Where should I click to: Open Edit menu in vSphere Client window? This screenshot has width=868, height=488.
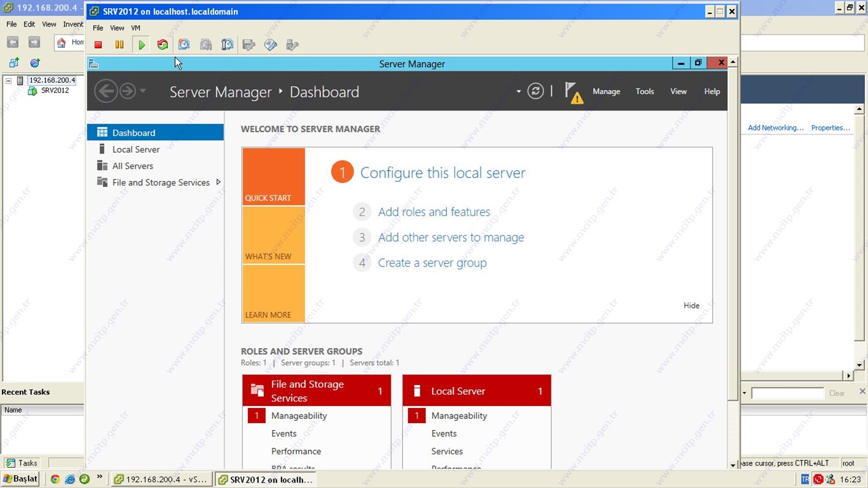29,24
